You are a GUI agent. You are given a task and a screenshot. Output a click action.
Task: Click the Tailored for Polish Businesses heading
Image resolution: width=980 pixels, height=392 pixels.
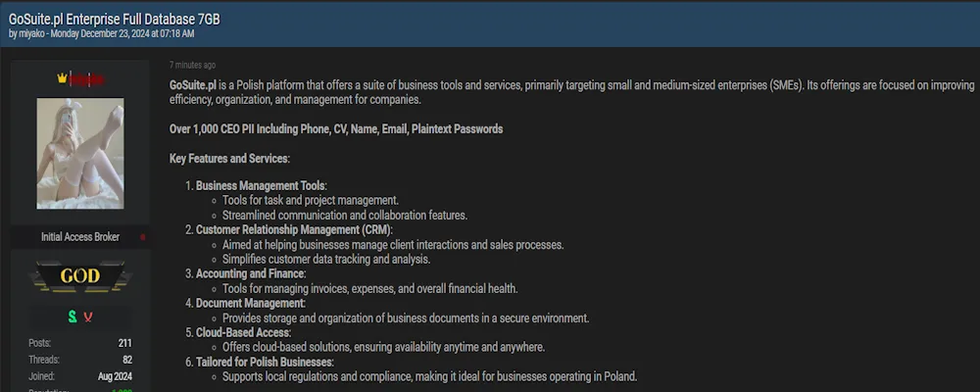coord(265,362)
